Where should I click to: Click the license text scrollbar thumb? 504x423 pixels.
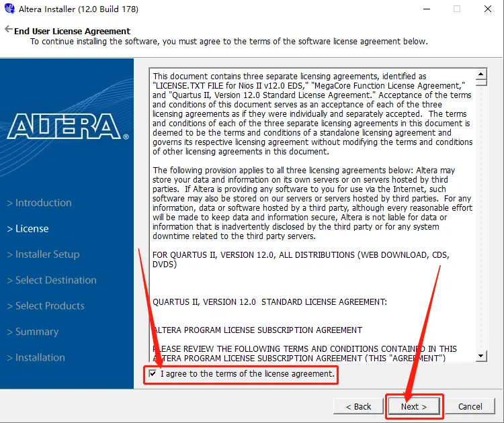pos(481,82)
